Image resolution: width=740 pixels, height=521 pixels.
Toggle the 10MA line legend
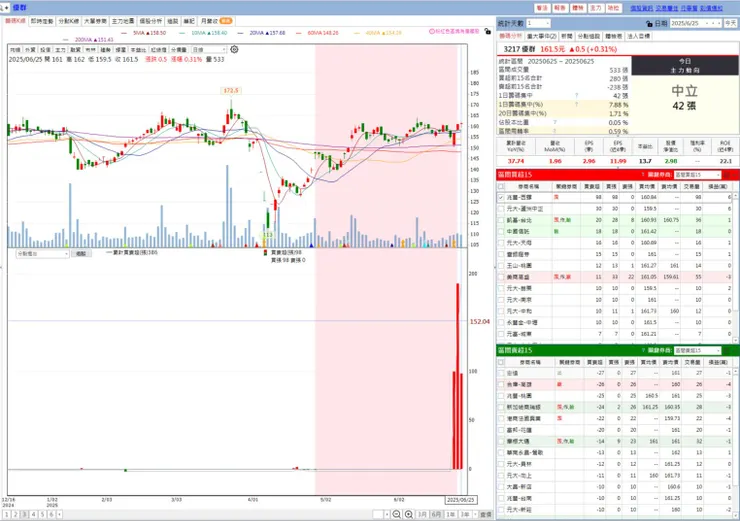[x=203, y=33]
